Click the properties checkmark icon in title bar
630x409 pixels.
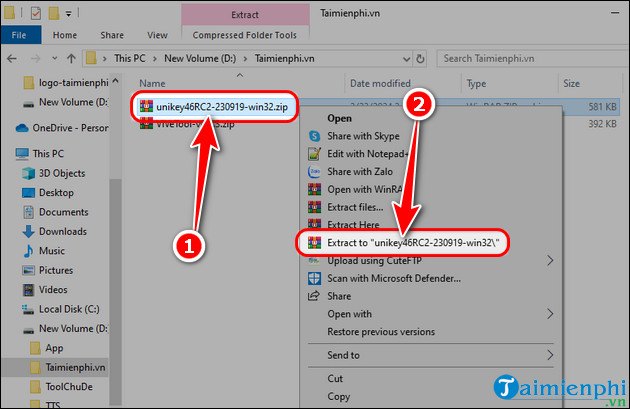[x=35, y=12]
